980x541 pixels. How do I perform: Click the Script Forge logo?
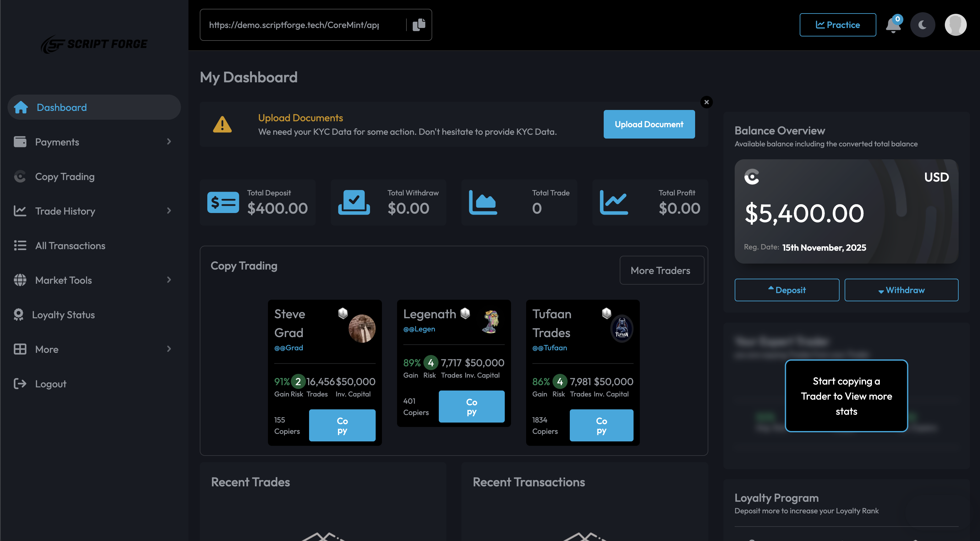click(x=94, y=44)
